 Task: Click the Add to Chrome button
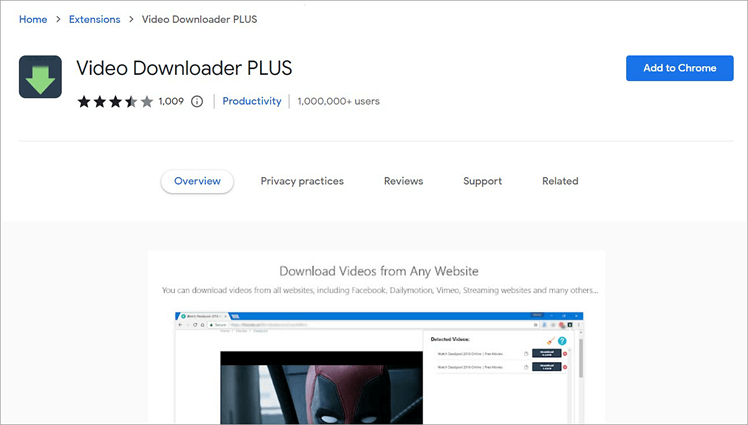point(679,68)
